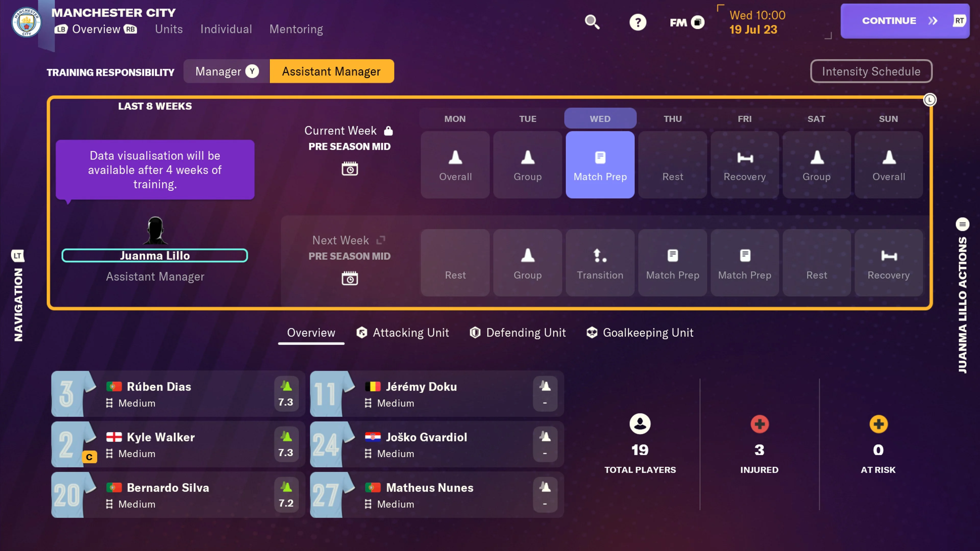980x551 pixels.
Task: Open the search magnifier icon
Action: click(592, 22)
